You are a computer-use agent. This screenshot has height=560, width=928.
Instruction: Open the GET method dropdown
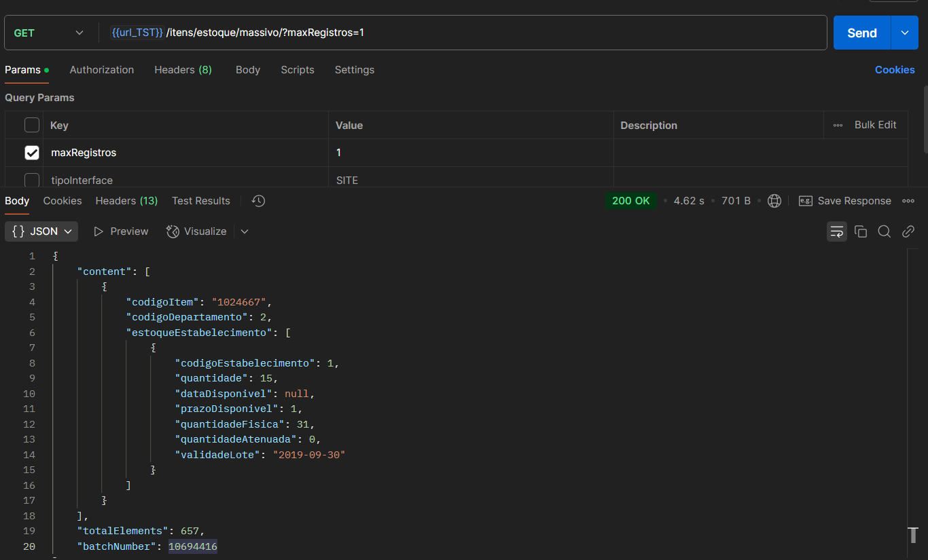(48, 33)
